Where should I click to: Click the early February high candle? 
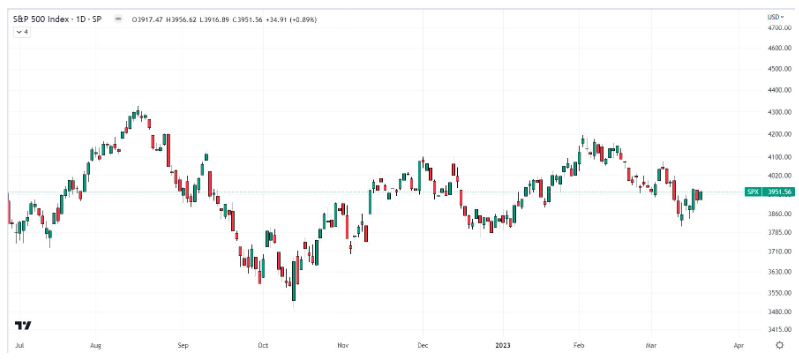pos(583,140)
